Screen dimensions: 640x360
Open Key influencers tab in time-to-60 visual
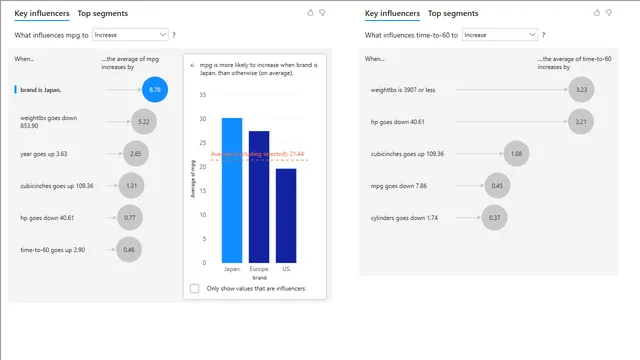(x=392, y=13)
